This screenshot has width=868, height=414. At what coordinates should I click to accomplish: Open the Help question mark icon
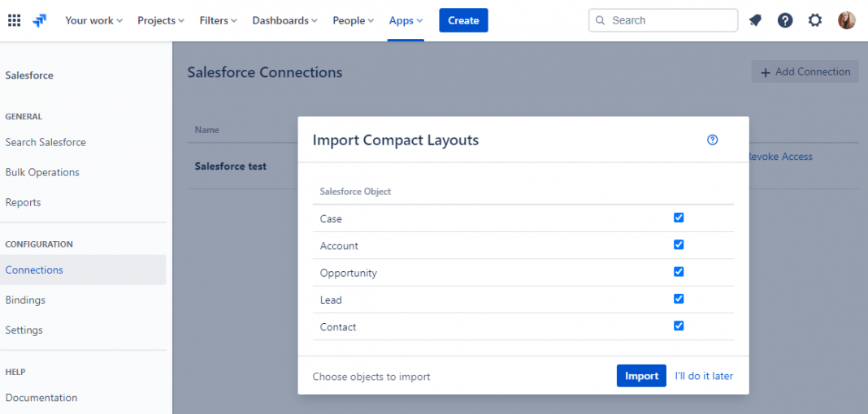coord(785,20)
